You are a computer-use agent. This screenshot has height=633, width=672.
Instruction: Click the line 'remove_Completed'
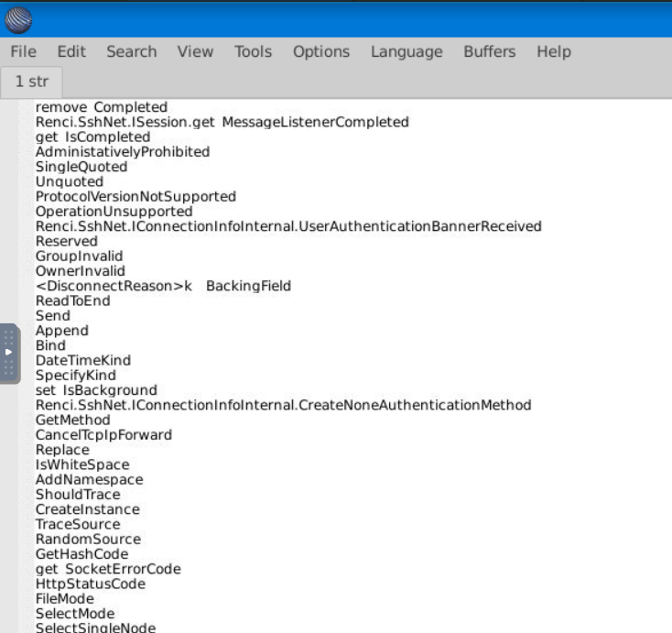(102, 107)
